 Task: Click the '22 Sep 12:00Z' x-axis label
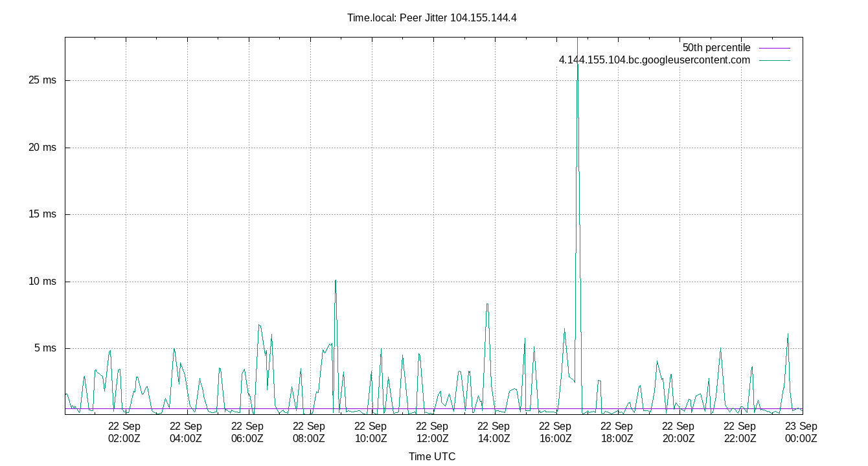(431, 432)
